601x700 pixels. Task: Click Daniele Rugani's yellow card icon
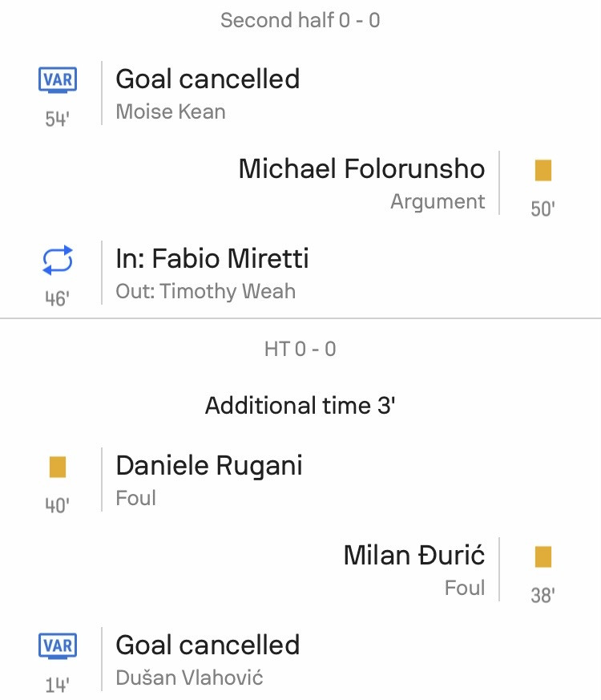point(58,467)
